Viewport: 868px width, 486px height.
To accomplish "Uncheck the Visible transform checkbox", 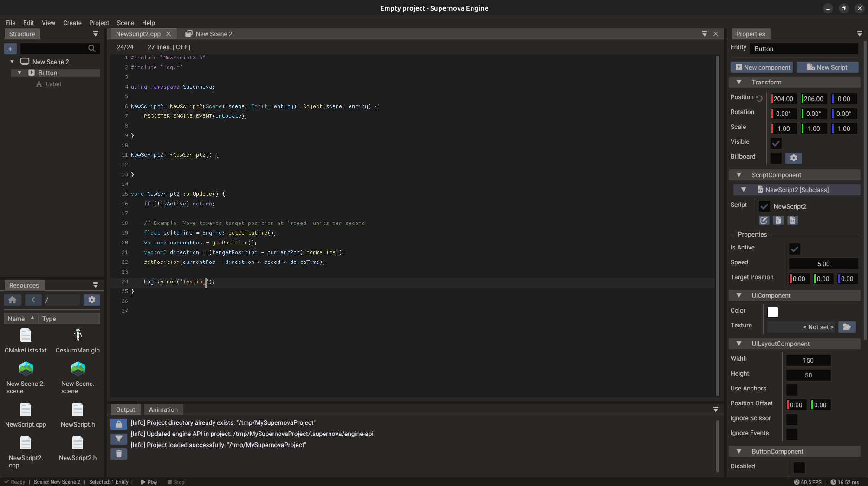I will pos(776,143).
